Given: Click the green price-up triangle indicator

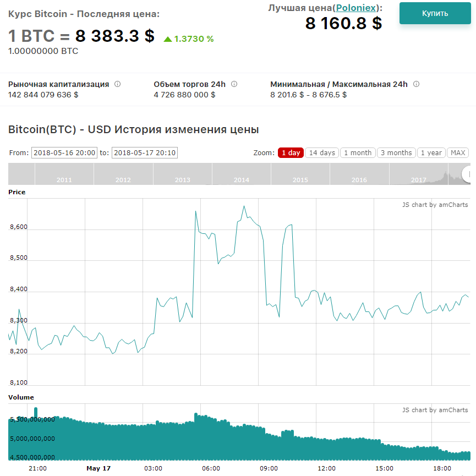Looking at the screenshot, I should pyautogui.click(x=168, y=39).
